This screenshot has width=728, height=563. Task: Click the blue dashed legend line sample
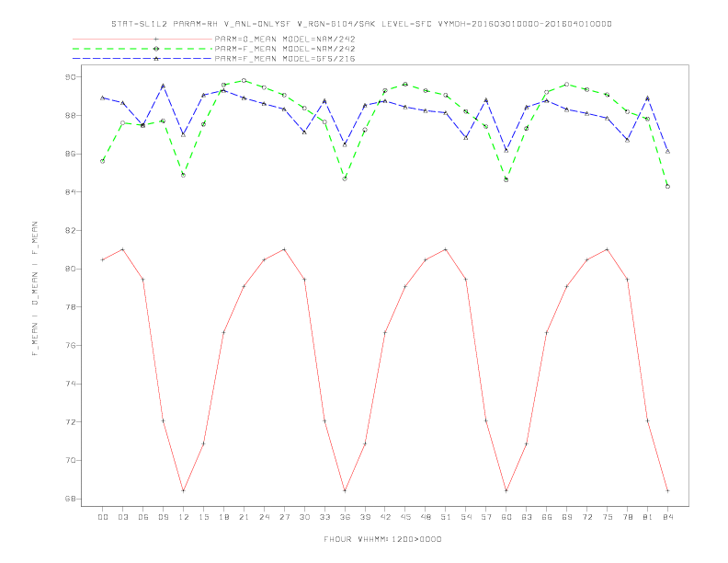point(142,59)
